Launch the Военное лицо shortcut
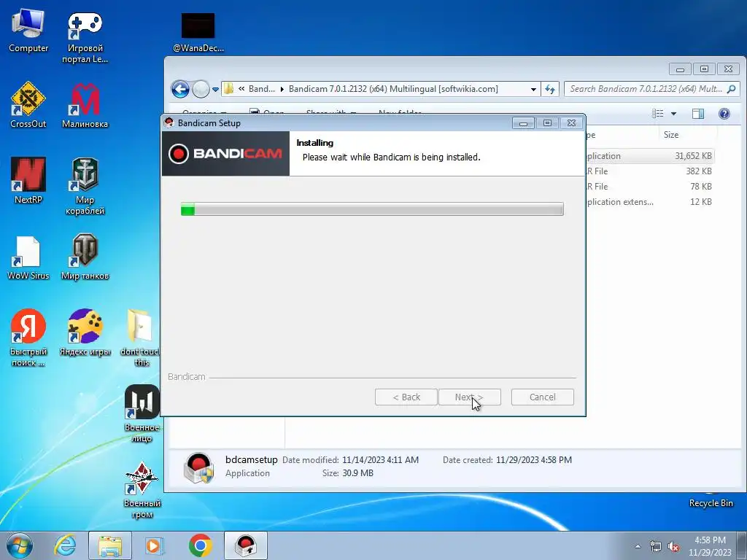The height and width of the screenshot is (560, 747). click(x=142, y=414)
